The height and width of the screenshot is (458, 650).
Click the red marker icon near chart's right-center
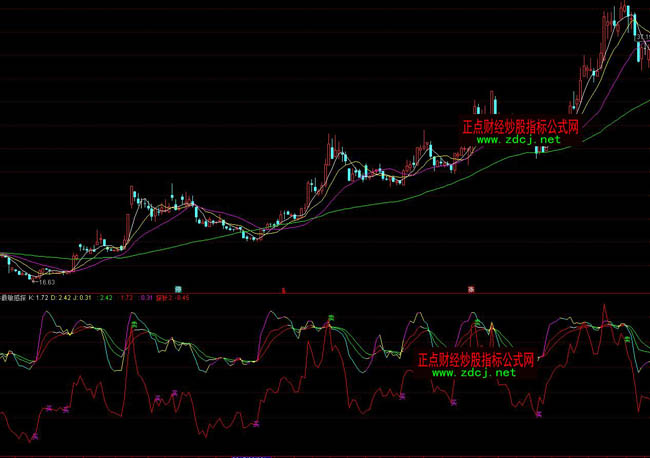click(471, 288)
